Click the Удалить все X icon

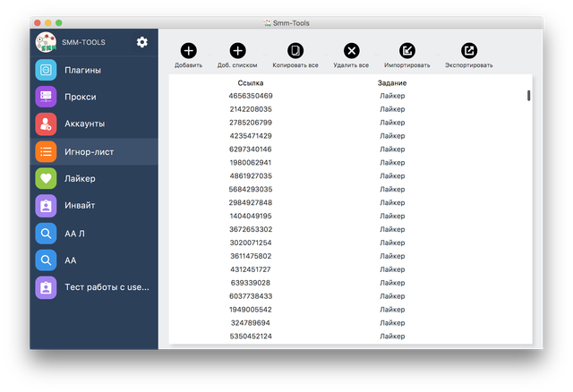click(352, 51)
